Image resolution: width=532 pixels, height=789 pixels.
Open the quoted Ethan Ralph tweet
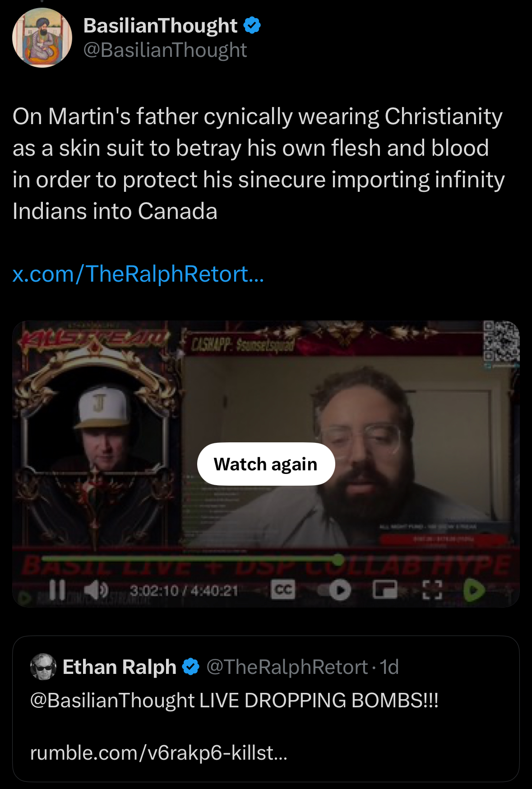point(266,709)
